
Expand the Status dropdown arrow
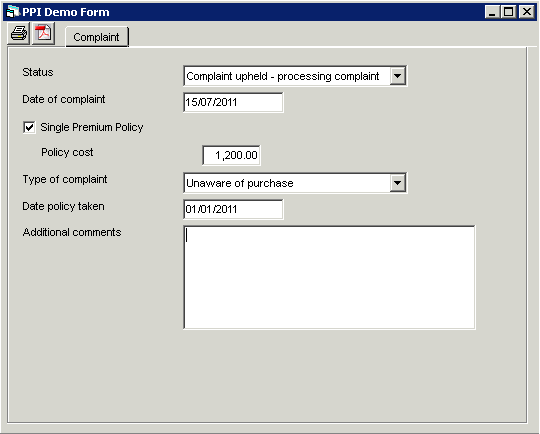(397, 76)
